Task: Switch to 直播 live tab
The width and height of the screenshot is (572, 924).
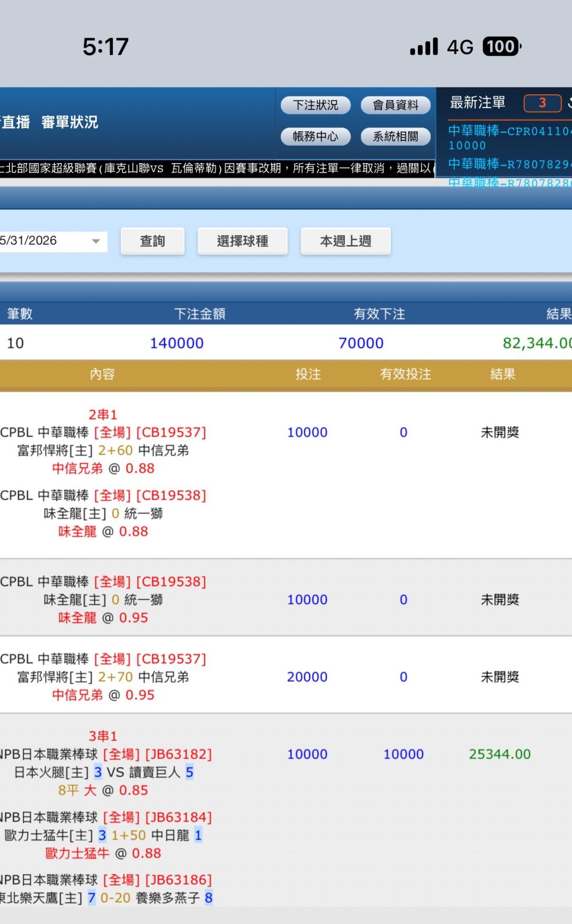Action: click(x=15, y=122)
